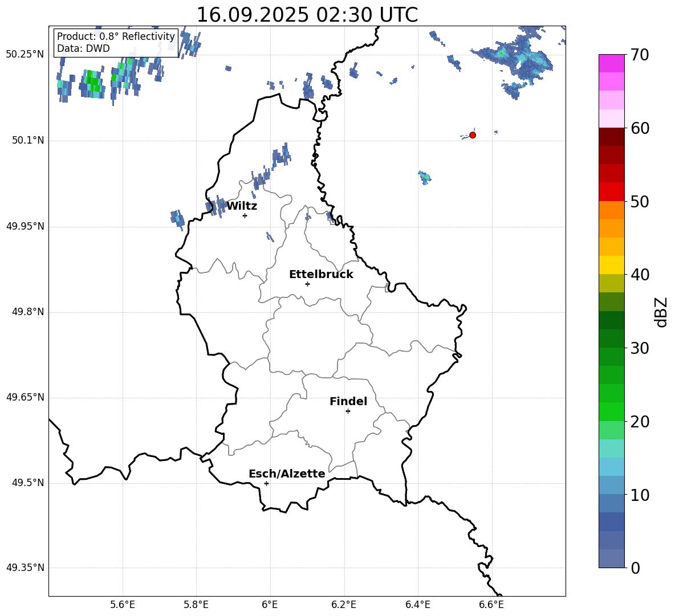Click the Findel label text
675x616 pixels.
(x=348, y=401)
